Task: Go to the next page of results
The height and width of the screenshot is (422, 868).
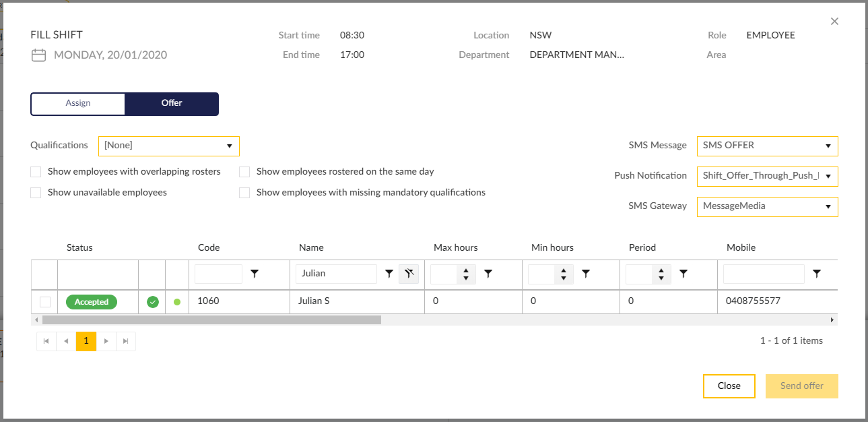Action: [x=106, y=341]
